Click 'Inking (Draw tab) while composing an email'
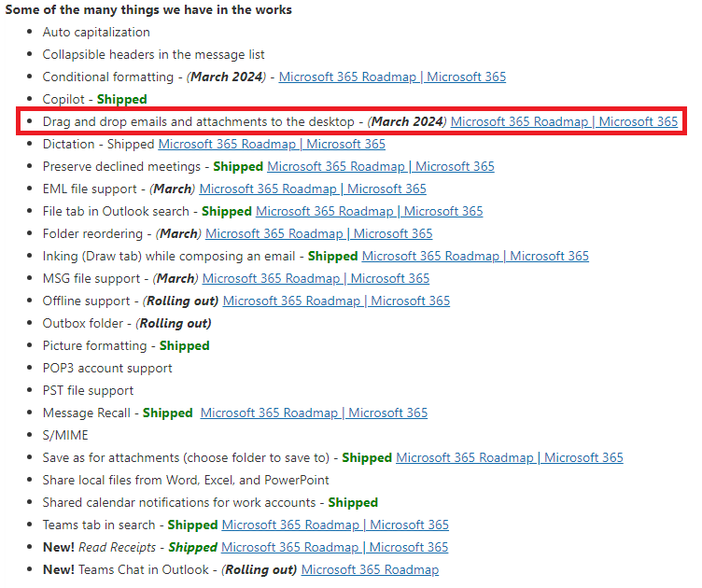Image resolution: width=702 pixels, height=588 pixels. [169, 256]
